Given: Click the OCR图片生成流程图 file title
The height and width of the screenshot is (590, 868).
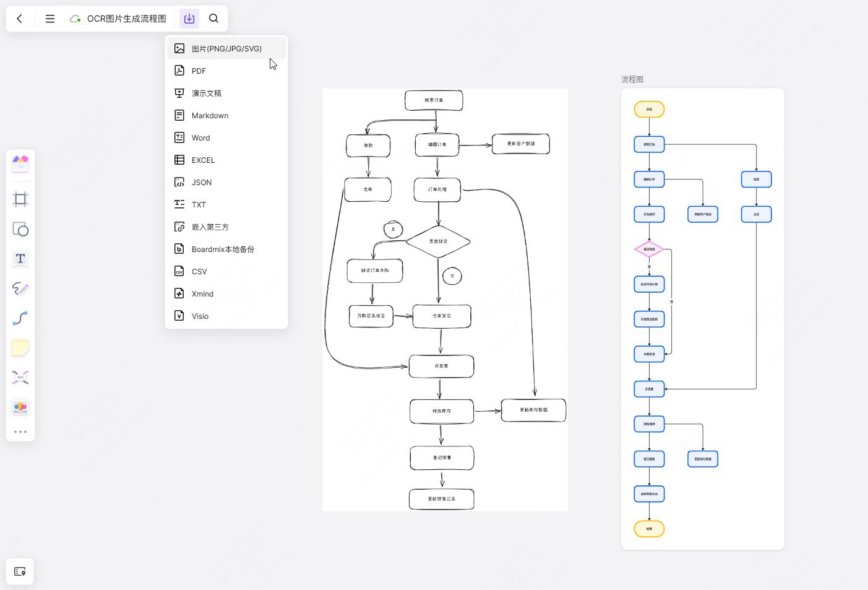Looking at the screenshot, I should pyautogui.click(x=126, y=19).
